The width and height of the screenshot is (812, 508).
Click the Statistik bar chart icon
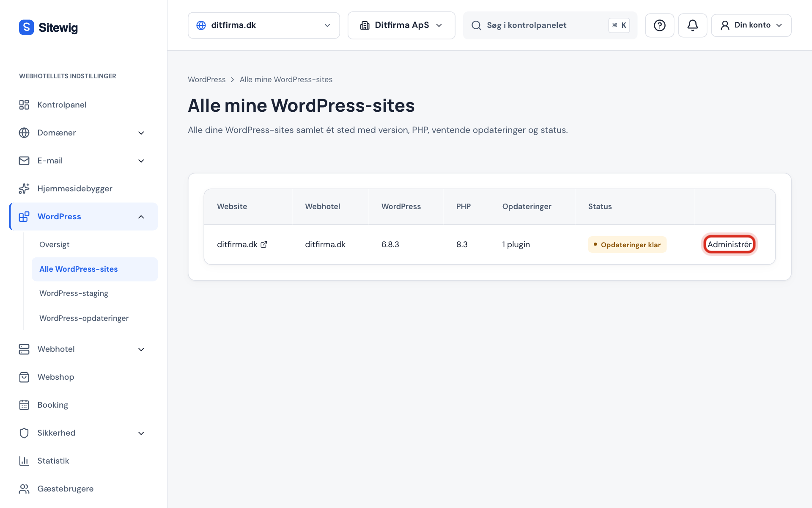point(24,461)
